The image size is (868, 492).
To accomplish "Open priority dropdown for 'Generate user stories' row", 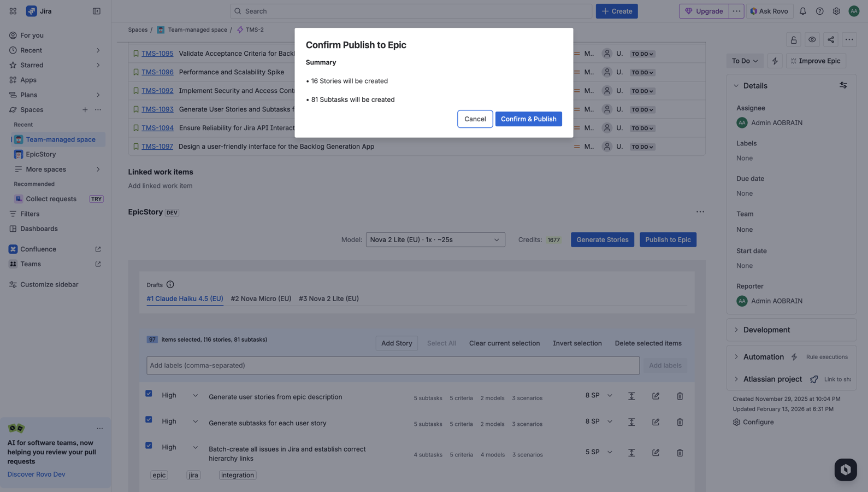I will pos(180,395).
